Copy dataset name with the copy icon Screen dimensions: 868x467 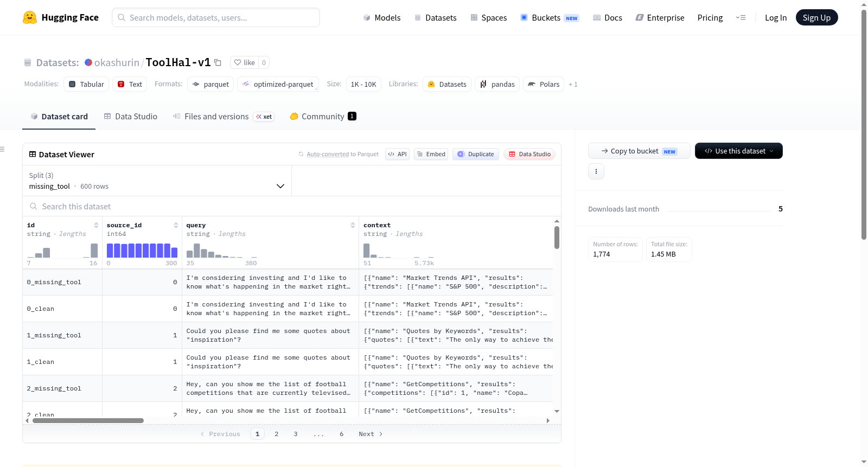pyautogui.click(x=218, y=62)
